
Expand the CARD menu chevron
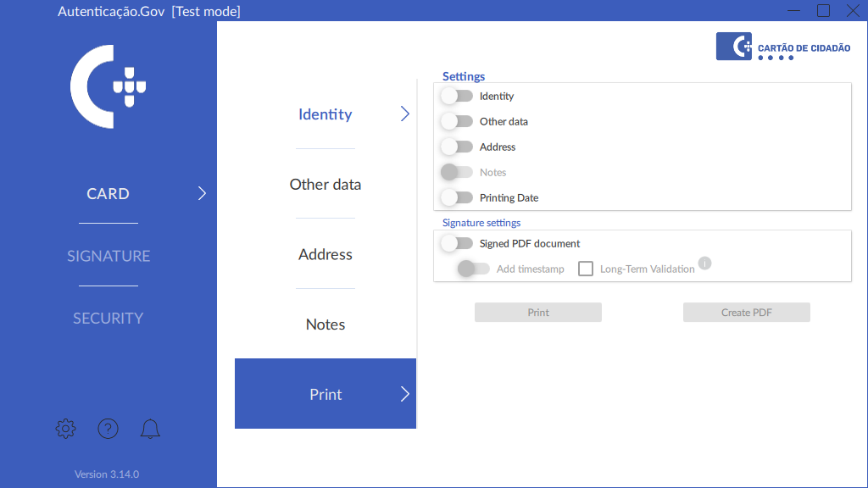tap(202, 193)
